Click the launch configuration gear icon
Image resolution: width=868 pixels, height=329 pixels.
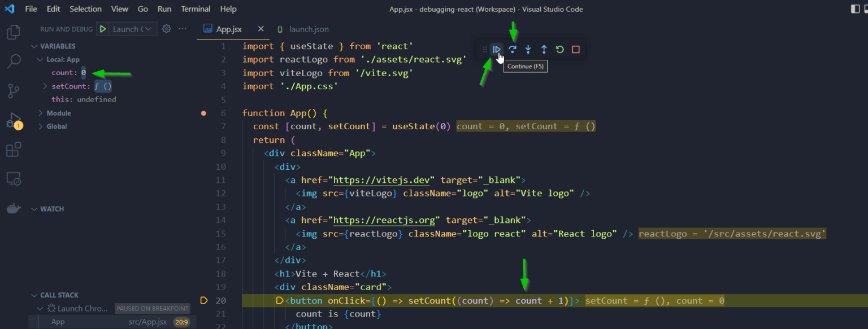[166, 28]
